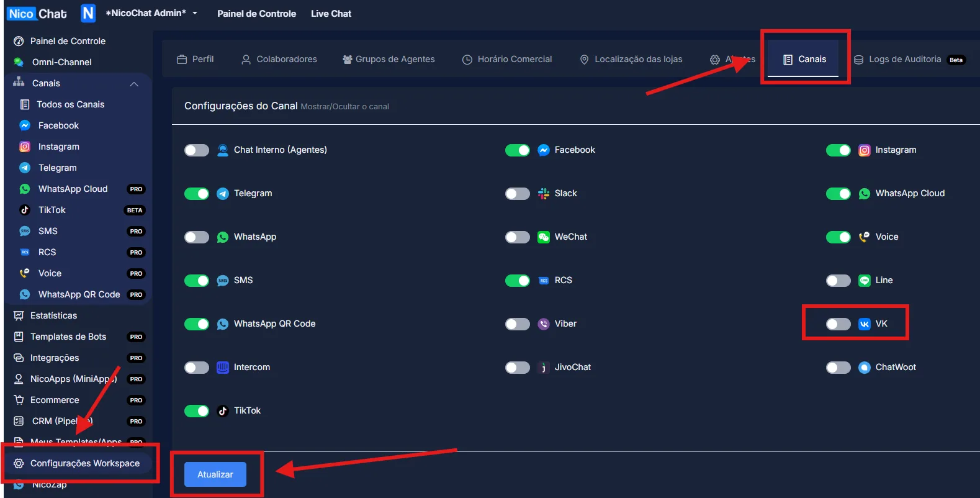Screen dimensions: 980x498
Task: Click the Templates de Bots icon
Action: pyautogui.click(x=19, y=337)
